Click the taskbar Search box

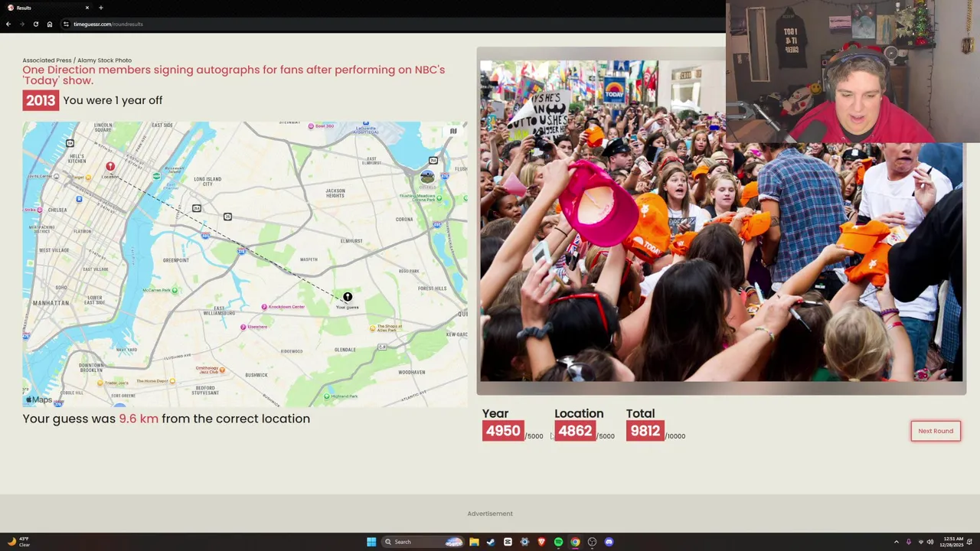pyautogui.click(x=423, y=542)
